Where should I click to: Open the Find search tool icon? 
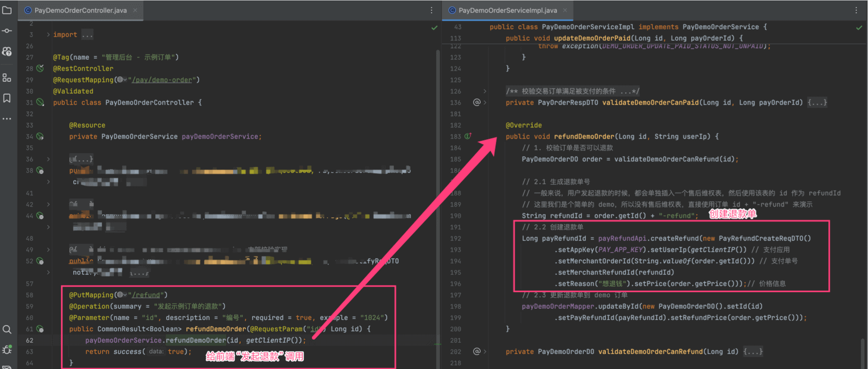(x=7, y=329)
